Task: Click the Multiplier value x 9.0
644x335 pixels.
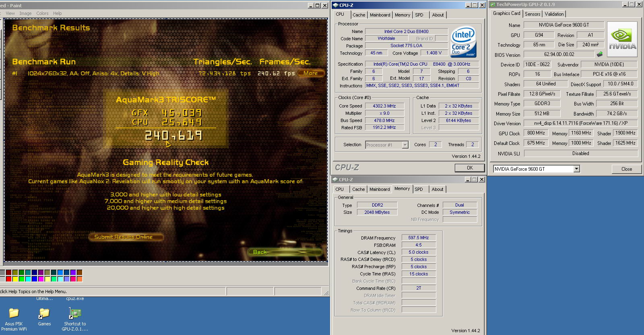Action: click(384, 113)
